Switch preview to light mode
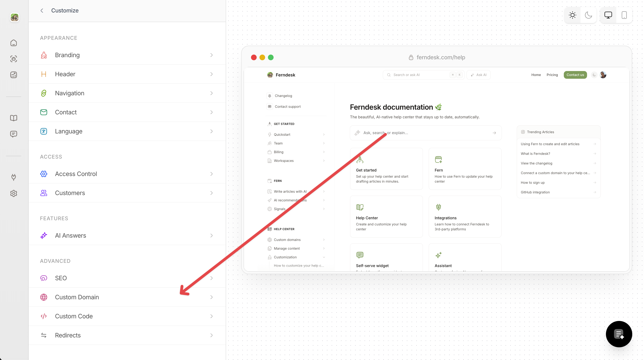 point(572,15)
